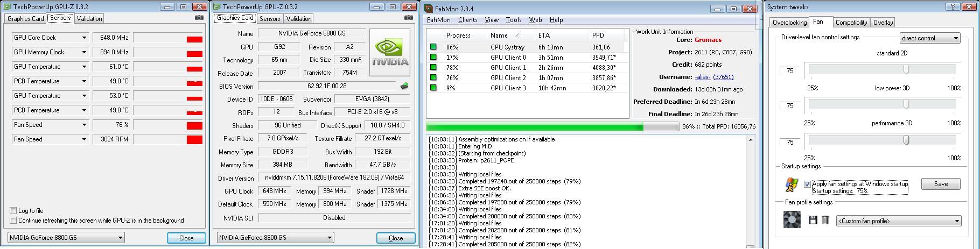Click the camera screenshot icon in GPU-Z Graphics Card window
Screen dimensions: 980x249
tap(408, 18)
